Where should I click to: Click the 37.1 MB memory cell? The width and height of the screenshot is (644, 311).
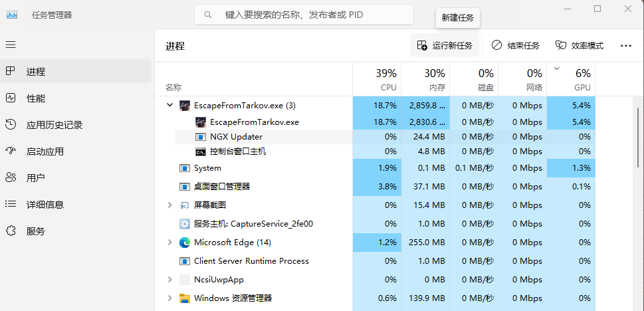[x=425, y=187]
